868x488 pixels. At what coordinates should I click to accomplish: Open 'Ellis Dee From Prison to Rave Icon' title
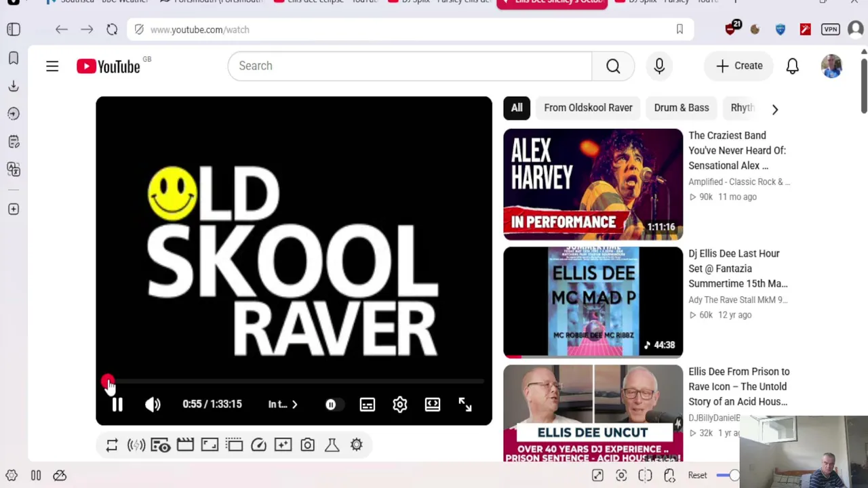click(x=739, y=386)
